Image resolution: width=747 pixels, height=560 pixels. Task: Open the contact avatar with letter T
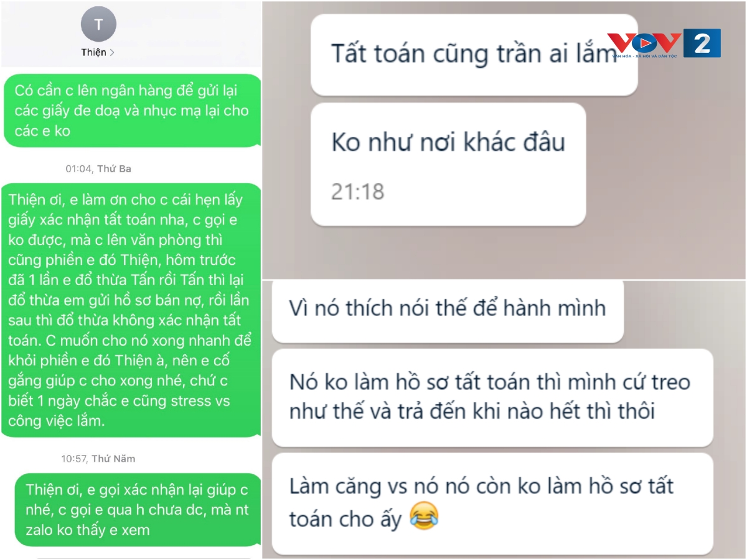click(98, 24)
